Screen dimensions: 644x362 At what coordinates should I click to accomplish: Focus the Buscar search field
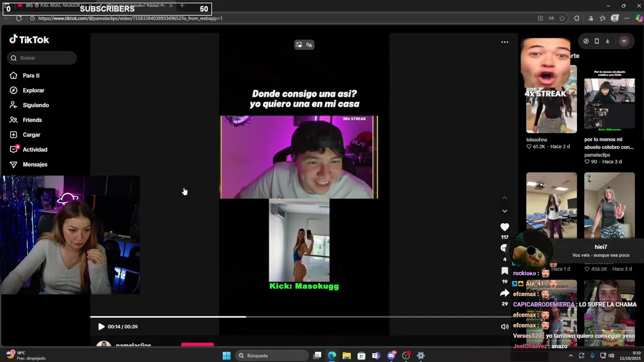pyautogui.click(x=42, y=58)
